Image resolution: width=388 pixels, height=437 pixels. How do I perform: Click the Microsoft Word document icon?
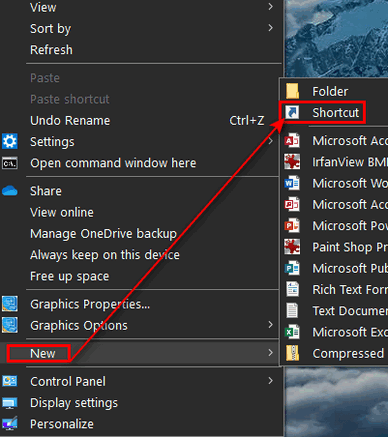(x=292, y=183)
